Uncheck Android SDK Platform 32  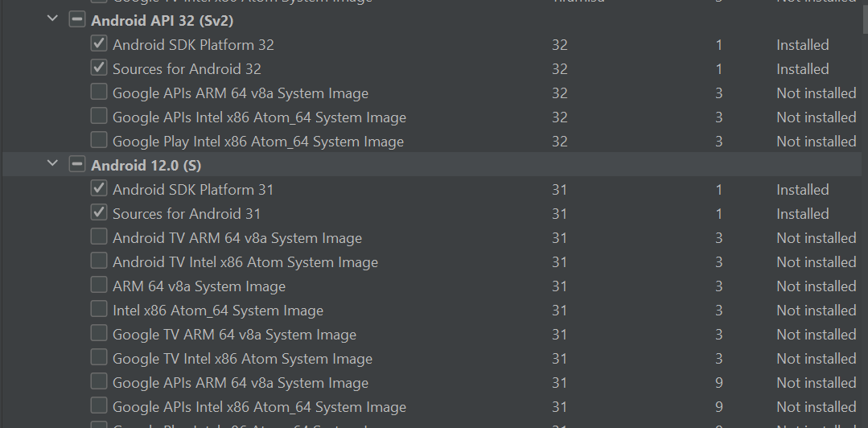(x=98, y=43)
